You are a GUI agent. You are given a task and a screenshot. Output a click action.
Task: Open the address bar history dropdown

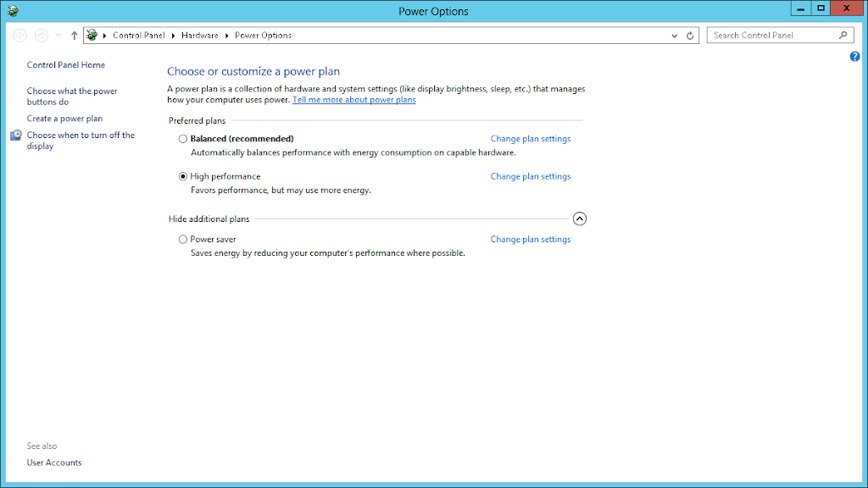point(674,36)
